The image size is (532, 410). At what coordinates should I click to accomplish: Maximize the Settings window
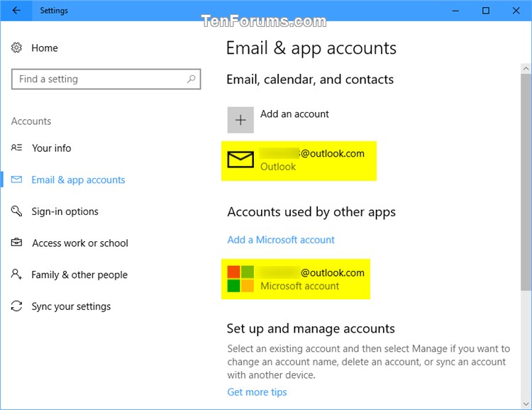pos(485,11)
